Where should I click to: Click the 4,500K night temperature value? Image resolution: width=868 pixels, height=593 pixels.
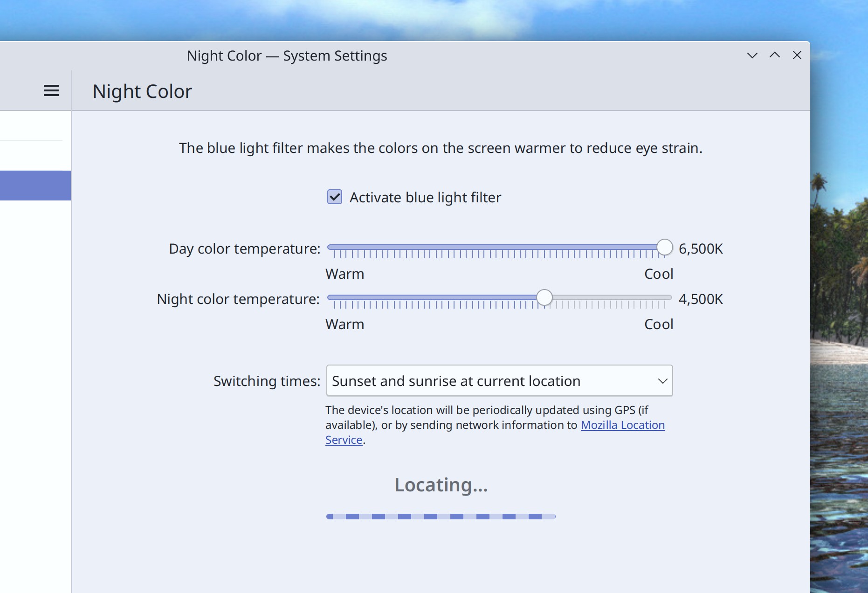point(701,299)
